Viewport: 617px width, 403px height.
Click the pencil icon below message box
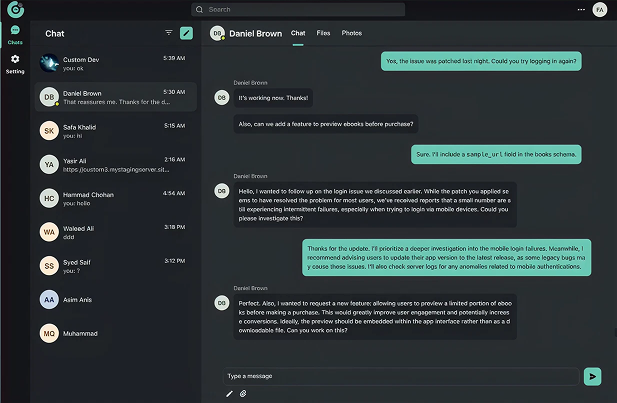point(229,394)
